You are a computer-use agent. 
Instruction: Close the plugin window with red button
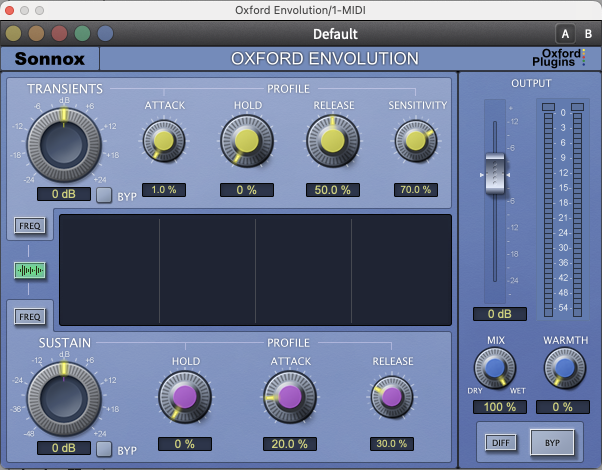point(9,10)
